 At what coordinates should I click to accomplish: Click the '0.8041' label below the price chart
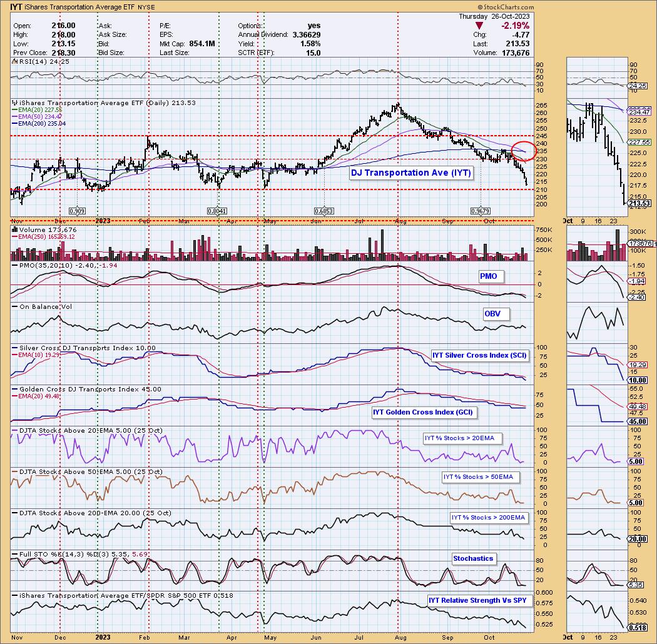pos(217,211)
